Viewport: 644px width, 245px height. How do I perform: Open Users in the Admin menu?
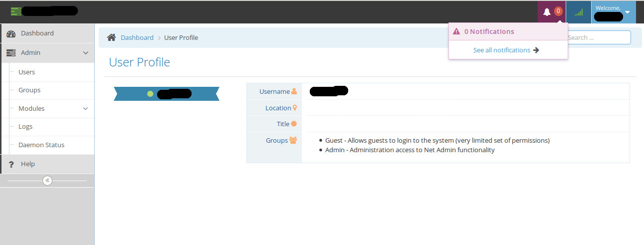tap(26, 72)
